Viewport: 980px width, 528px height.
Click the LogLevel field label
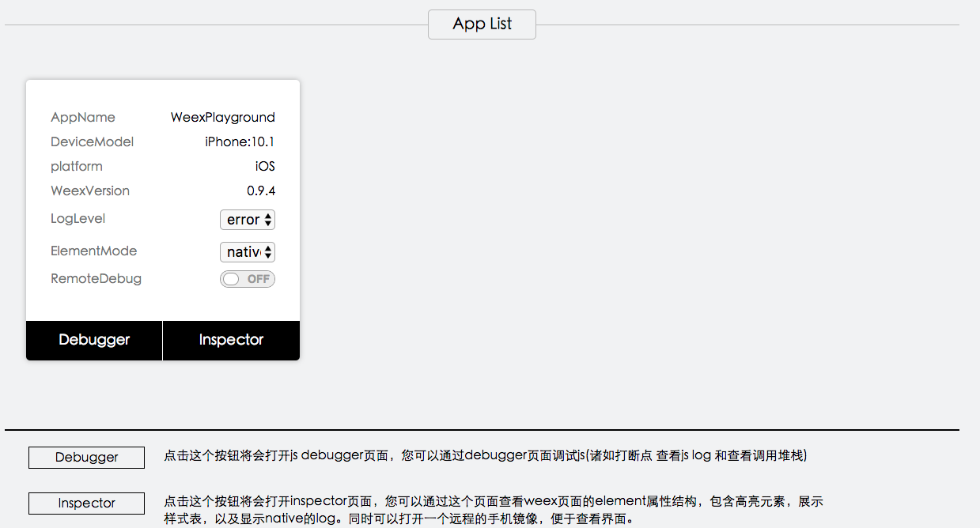78,219
